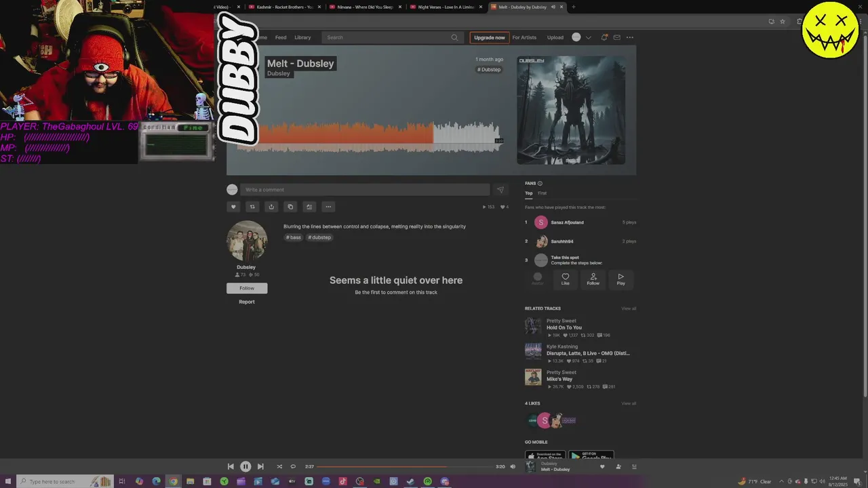Click Like step button in fans panel

(x=566, y=279)
